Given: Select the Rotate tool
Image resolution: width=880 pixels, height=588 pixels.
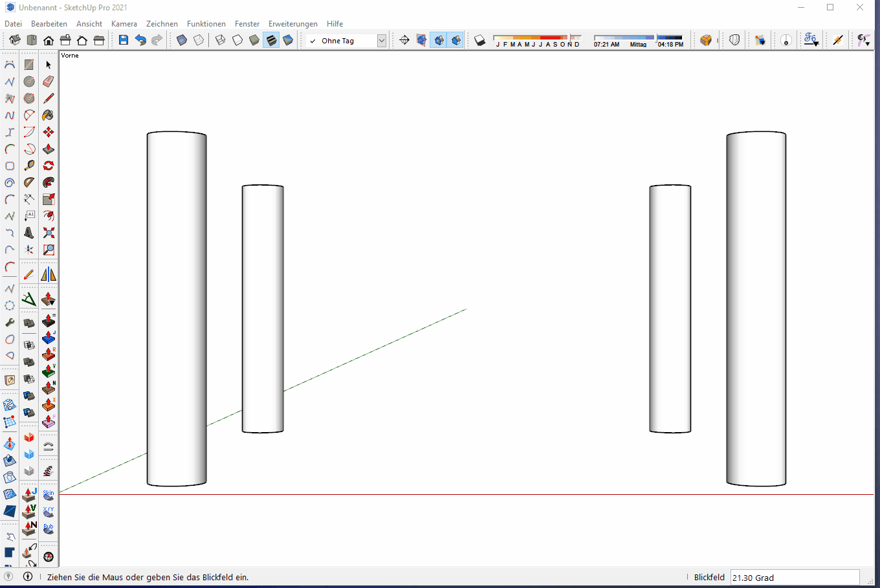Looking at the screenshot, I should [49, 166].
